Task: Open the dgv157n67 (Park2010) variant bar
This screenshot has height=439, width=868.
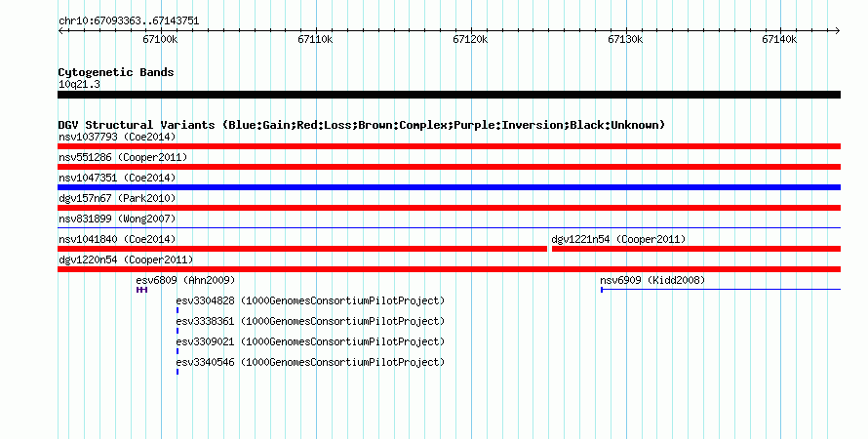Action: (x=449, y=208)
